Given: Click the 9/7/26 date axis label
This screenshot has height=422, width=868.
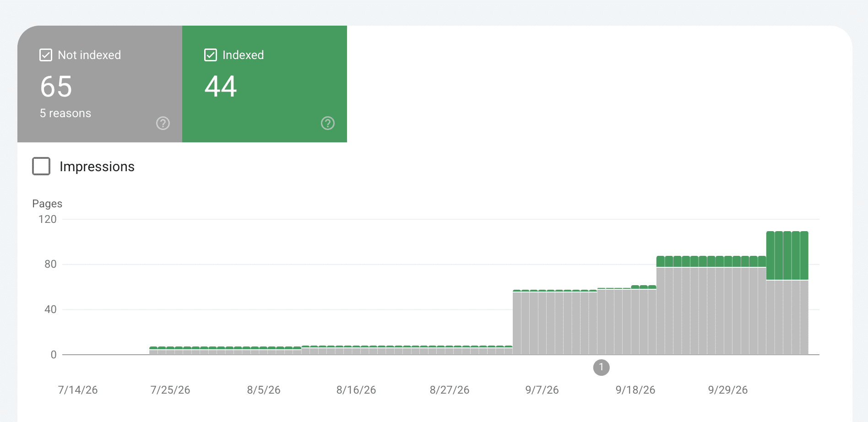Looking at the screenshot, I should 542,390.
